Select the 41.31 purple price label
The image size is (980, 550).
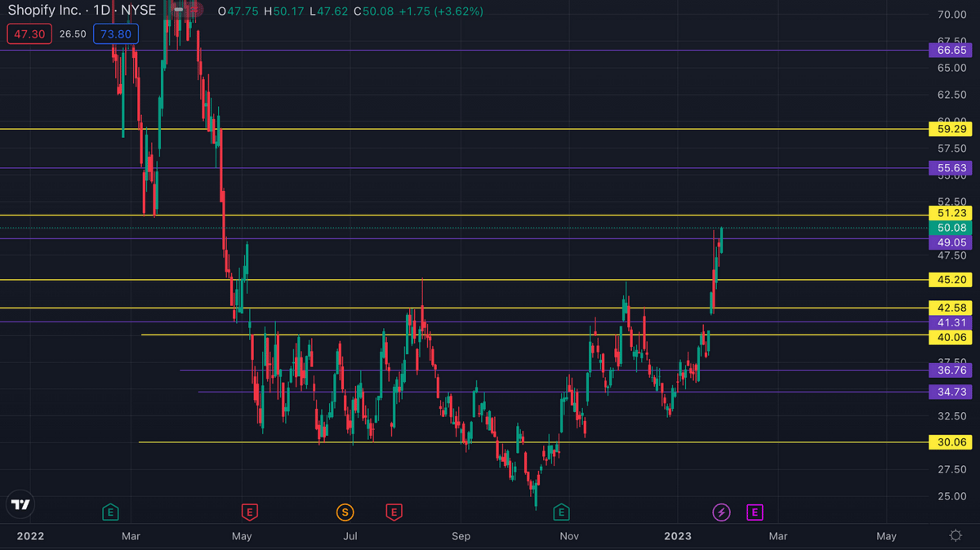tap(951, 322)
